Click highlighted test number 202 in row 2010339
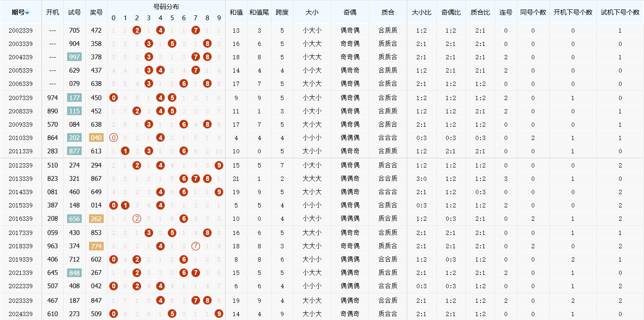 [x=74, y=138]
